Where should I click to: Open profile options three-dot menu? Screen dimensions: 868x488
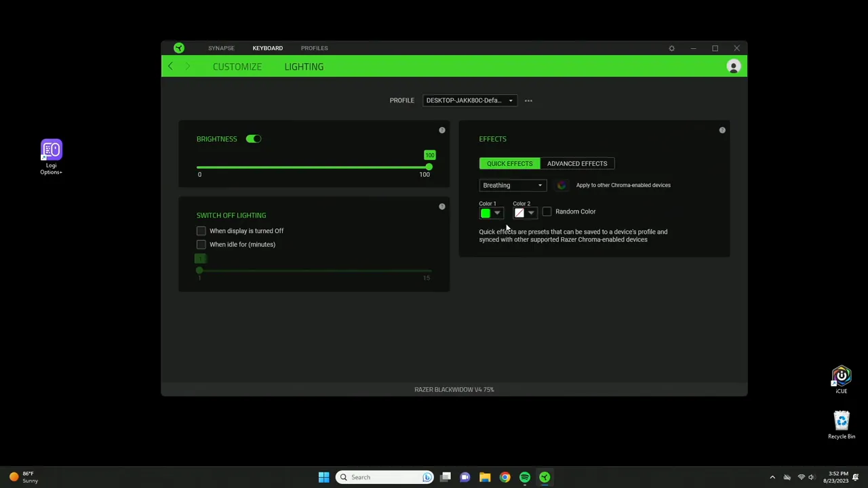[528, 100]
